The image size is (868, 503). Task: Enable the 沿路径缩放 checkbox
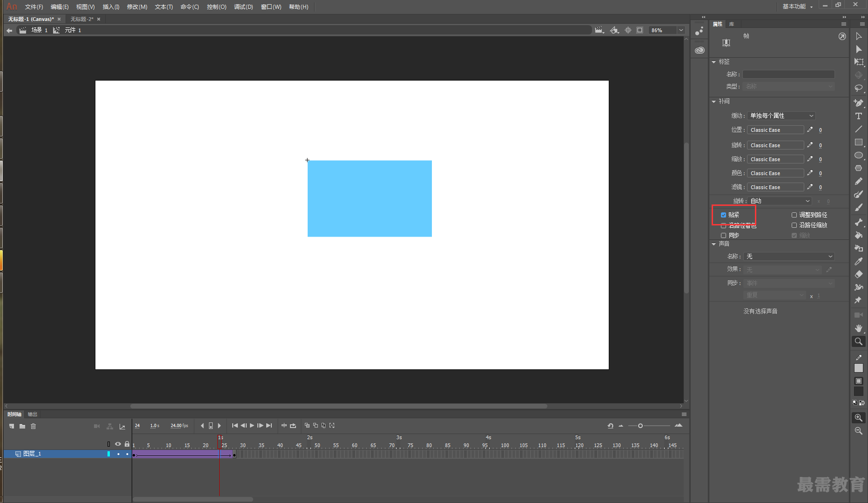(x=794, y=225)
